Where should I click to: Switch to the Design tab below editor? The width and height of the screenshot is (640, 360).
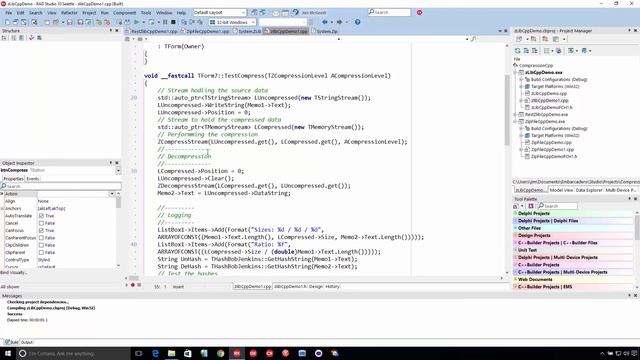(316, 287)
